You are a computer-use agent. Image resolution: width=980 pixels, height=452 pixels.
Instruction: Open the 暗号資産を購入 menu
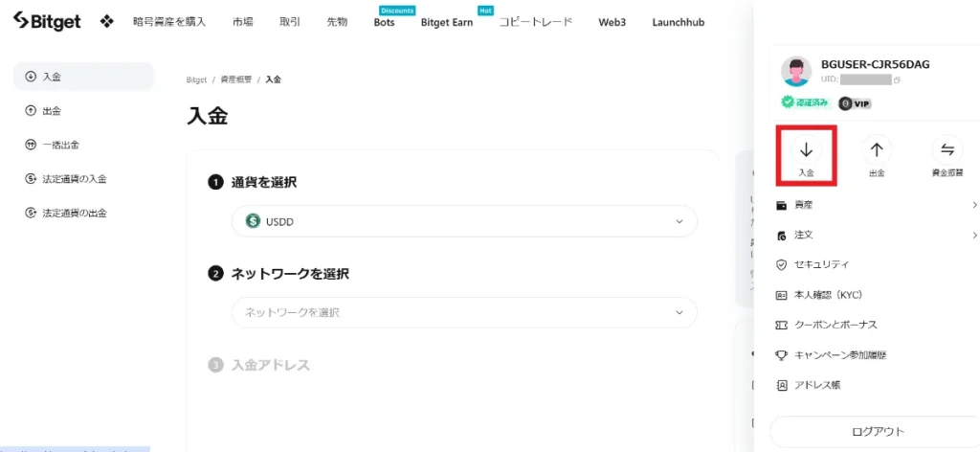[x=169, y=22]
